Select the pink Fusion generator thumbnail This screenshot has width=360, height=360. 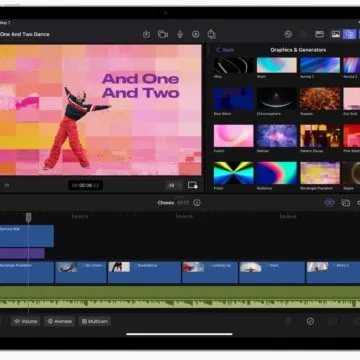point(233,136)
